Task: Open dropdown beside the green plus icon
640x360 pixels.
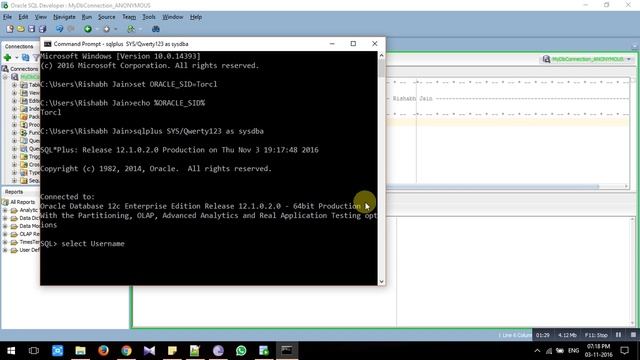Action: click(x=16, y=58)
